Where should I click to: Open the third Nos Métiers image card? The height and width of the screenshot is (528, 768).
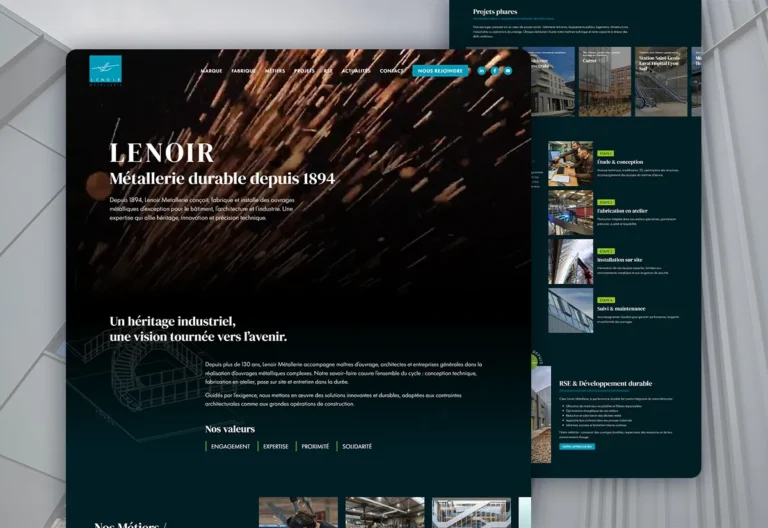(471, 512)
